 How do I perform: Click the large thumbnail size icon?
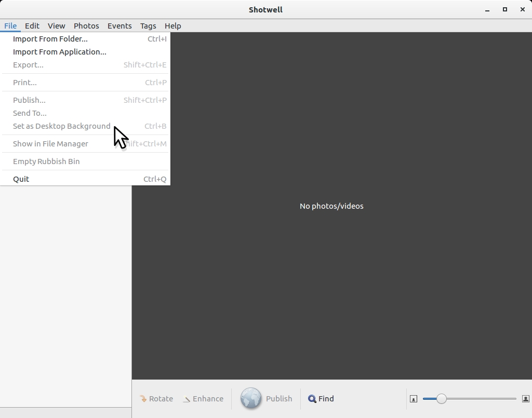525,399
